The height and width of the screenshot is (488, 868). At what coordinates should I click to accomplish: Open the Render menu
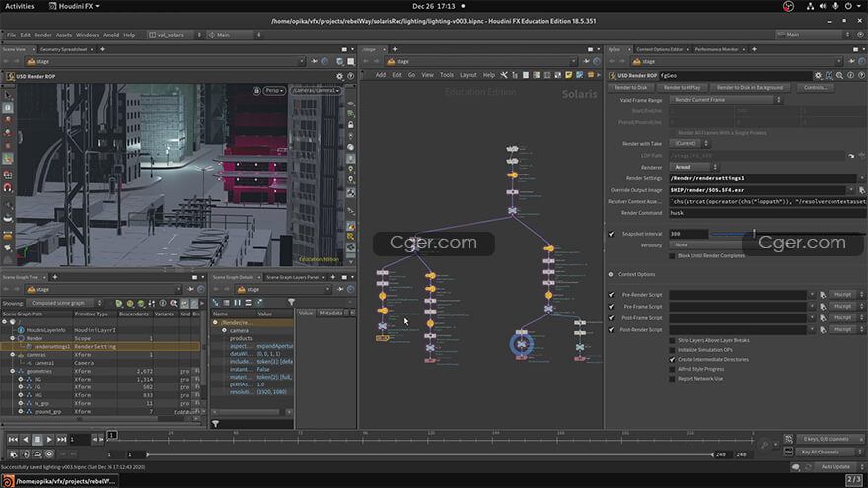[42, 35]
